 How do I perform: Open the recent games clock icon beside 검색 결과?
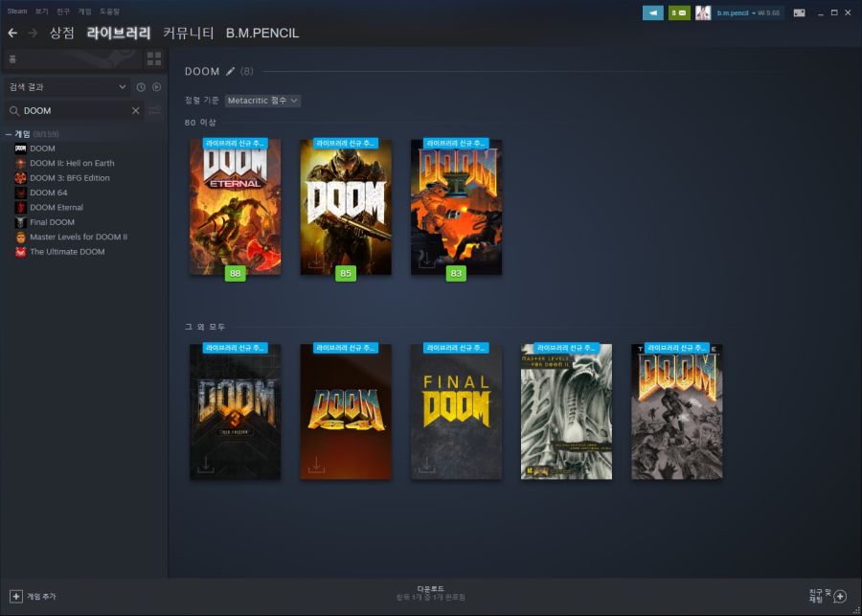coord(141,86)
